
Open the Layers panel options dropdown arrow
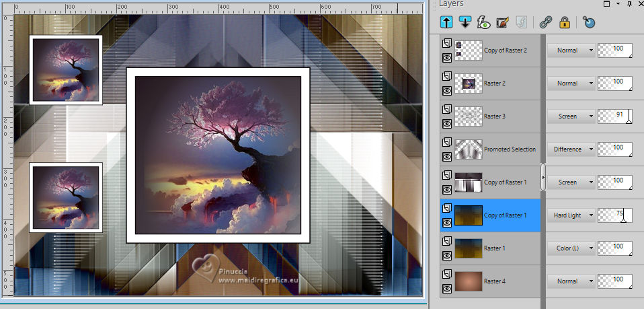coord(618,4)
